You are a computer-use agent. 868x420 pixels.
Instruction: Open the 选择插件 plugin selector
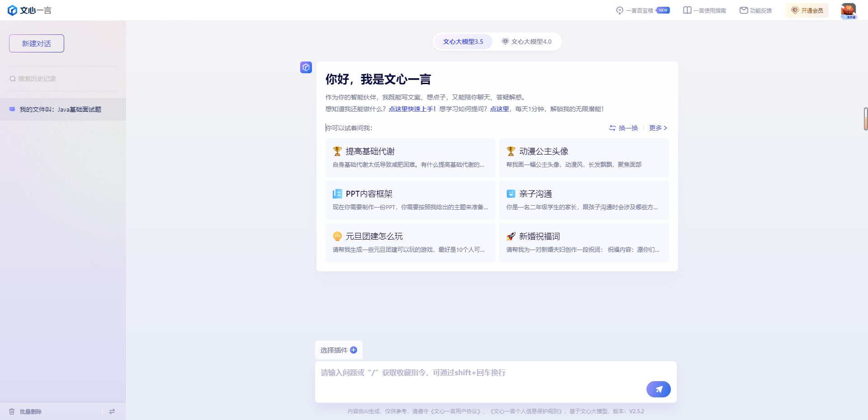pyautogui.click(x=339, y=350)
